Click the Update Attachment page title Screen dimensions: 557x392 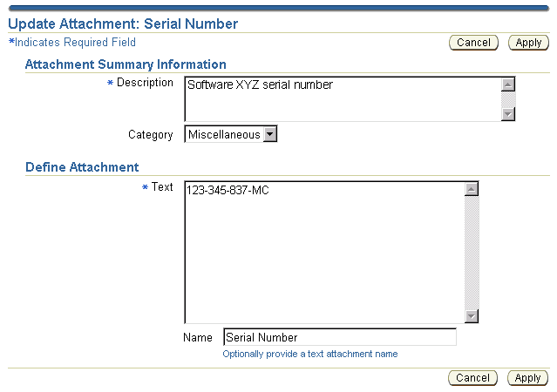click(x=123, y=24)
